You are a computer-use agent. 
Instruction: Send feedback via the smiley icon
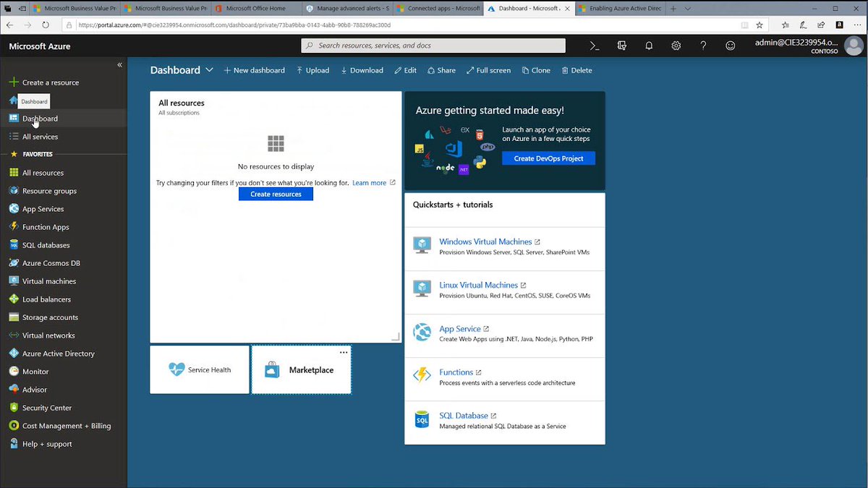[x=731, y=46]
